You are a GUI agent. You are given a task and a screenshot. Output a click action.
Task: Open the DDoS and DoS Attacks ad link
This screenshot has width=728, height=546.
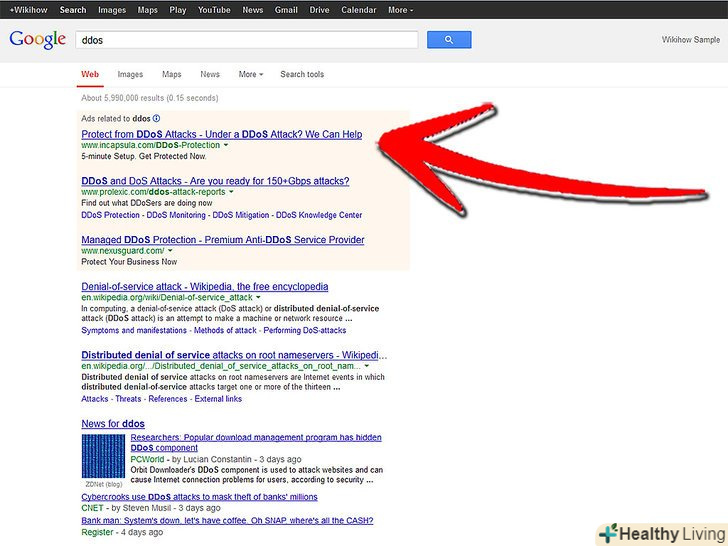(215, 181)
